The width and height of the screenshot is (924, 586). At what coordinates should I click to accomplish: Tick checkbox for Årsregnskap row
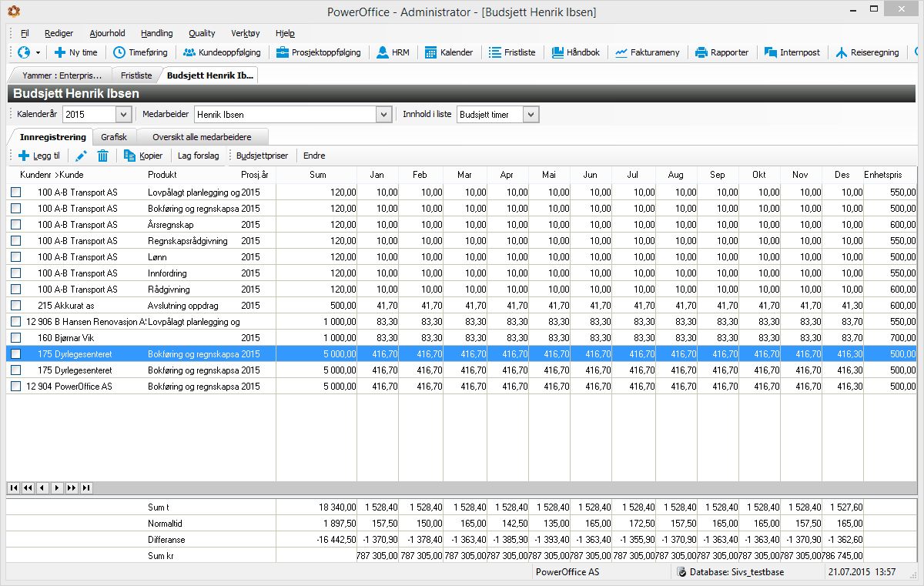(x=16, y=225)
